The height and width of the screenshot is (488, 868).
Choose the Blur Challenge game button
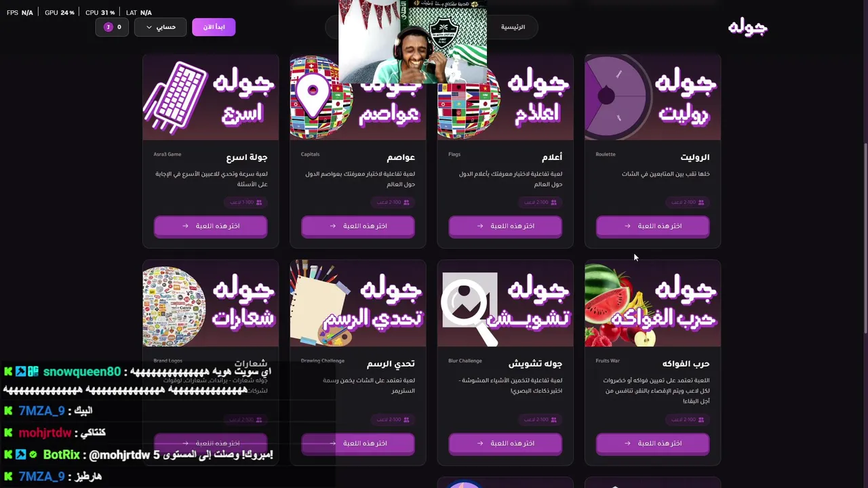pos(505,443)
